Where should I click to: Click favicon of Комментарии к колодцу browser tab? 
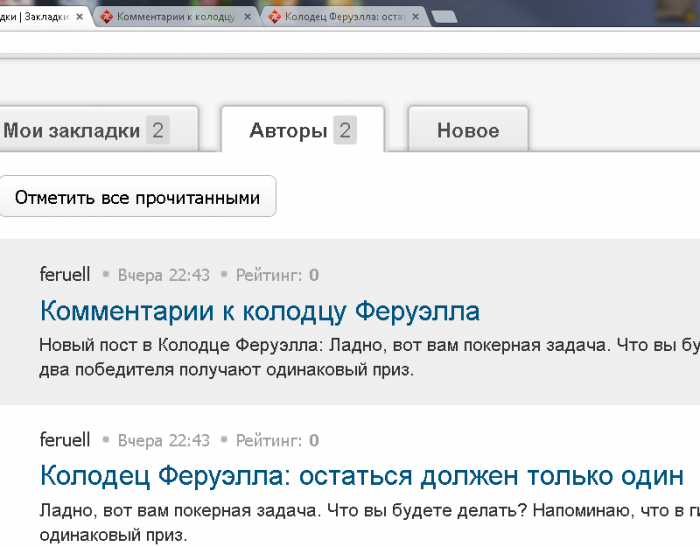pyautogui.click(x=106, y=17)
